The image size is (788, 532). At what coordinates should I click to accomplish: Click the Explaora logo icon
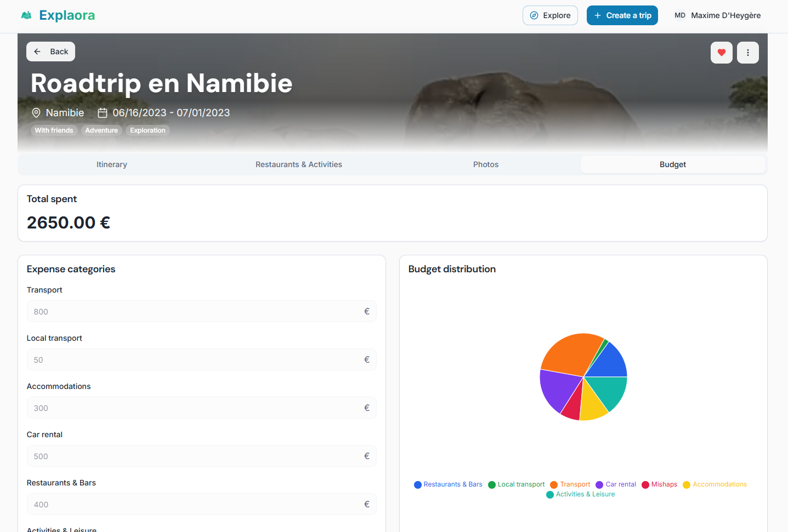point(26,15)
